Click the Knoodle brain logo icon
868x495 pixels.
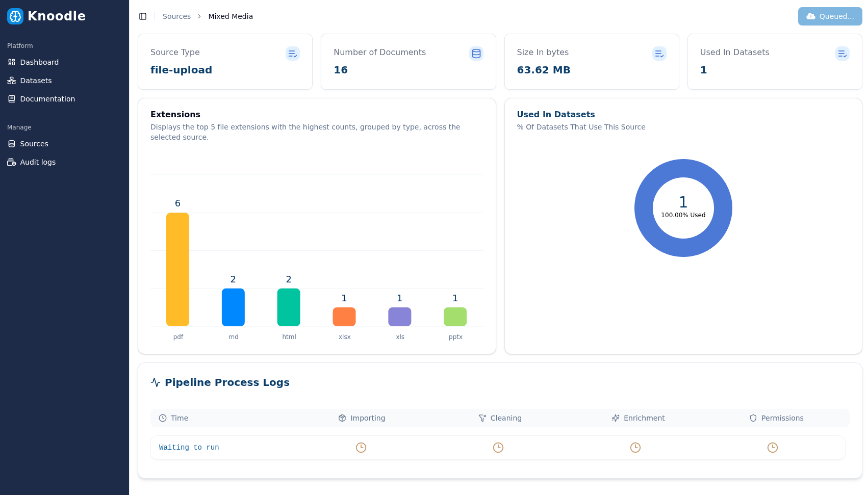click(15, 16)
